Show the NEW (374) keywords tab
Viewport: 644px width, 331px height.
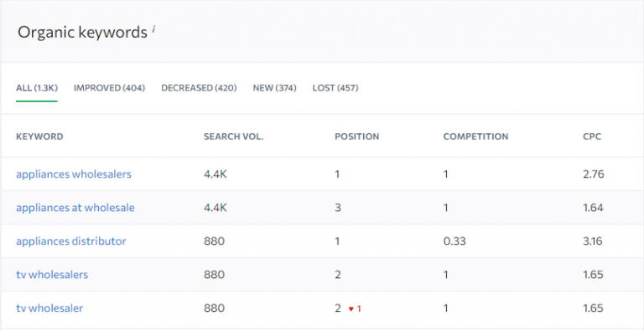275,88
